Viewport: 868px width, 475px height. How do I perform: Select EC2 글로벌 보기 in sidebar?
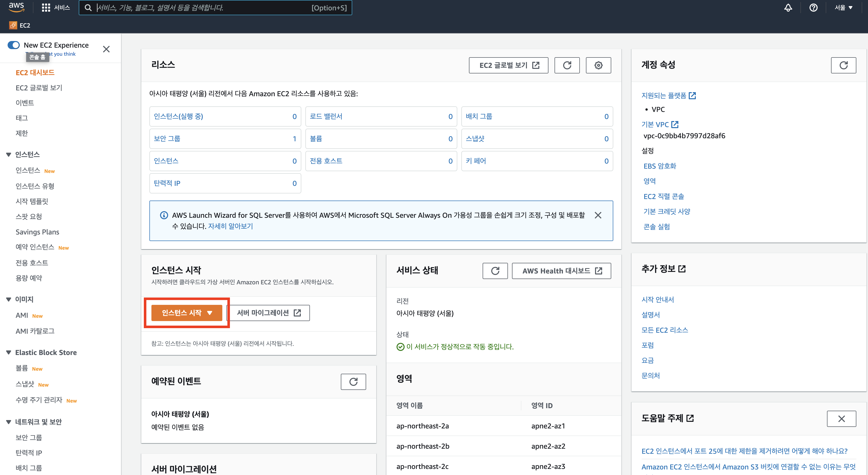tap(39, 88)
